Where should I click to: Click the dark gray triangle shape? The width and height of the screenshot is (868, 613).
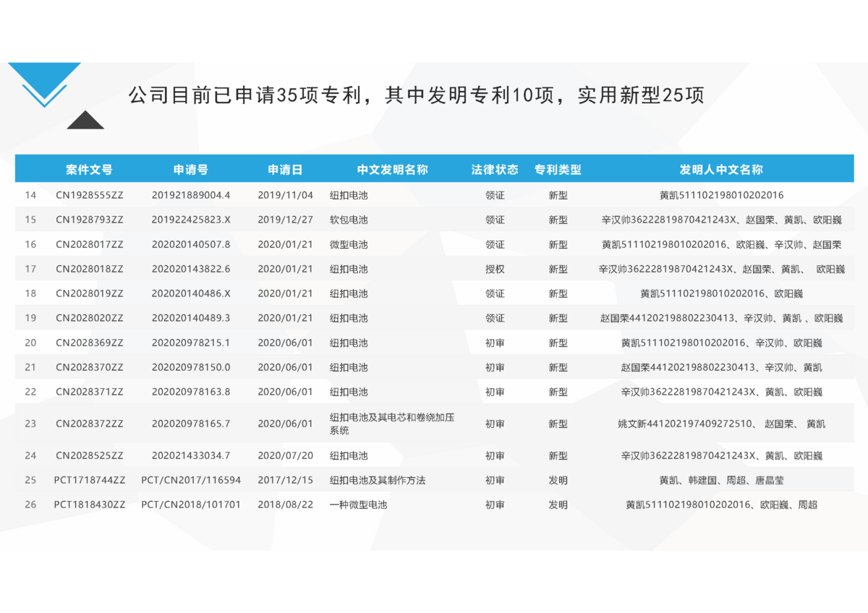coord(85,121)
